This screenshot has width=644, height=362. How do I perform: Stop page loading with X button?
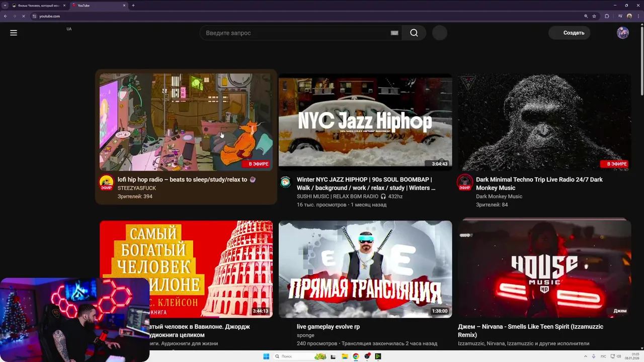[x=23, y=16]
